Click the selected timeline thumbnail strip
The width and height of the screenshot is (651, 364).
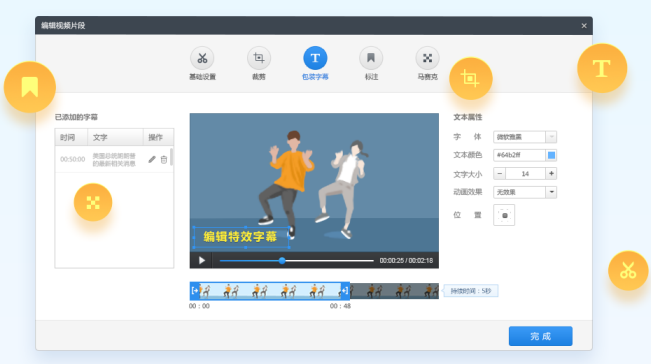coord(270,291)
